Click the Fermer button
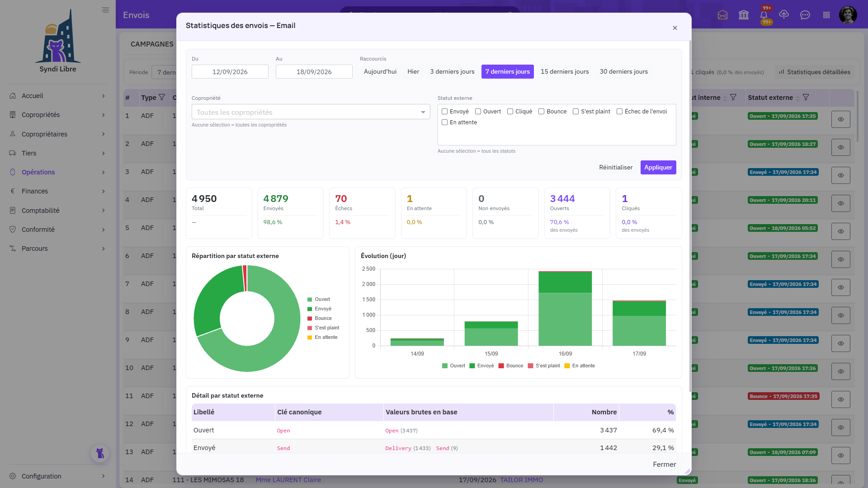Viewport: 868px width, 488px height. coord(665,465)
